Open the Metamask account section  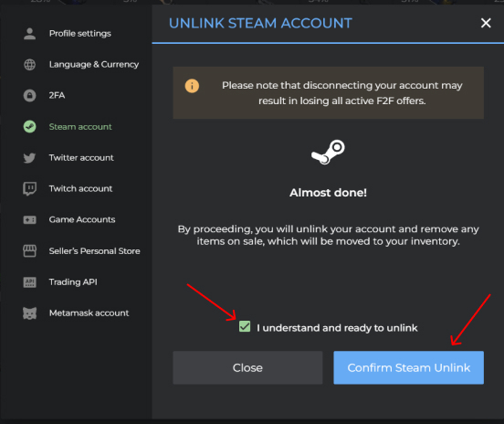(89, 313)
